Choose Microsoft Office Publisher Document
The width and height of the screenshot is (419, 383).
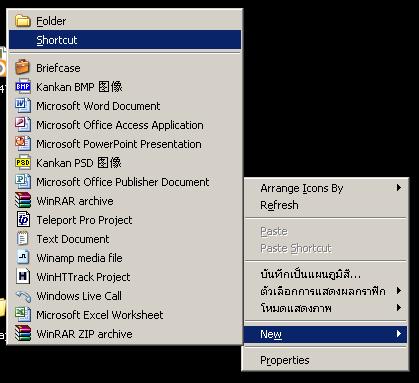(125, 182)
